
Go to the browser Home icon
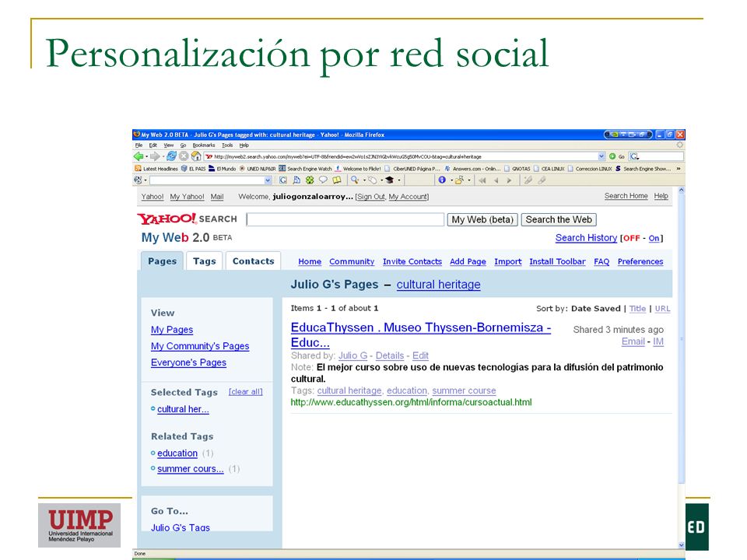pos(196,156)
